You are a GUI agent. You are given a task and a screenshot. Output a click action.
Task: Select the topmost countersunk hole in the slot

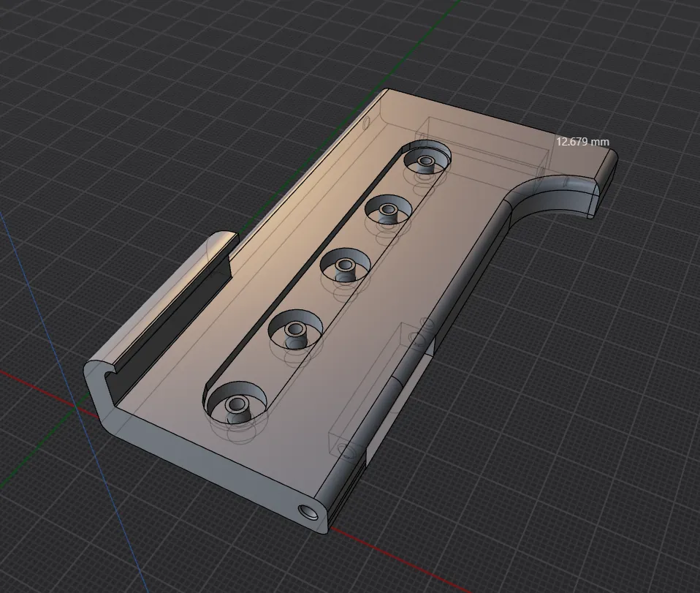(x=427, y=158)
